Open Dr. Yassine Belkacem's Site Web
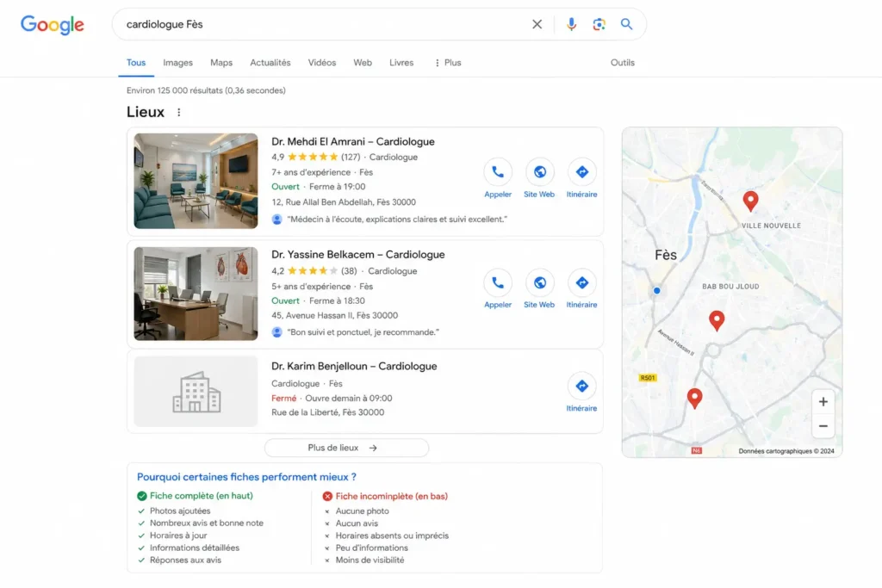This screenshot has width=882, height=588. 539,289
